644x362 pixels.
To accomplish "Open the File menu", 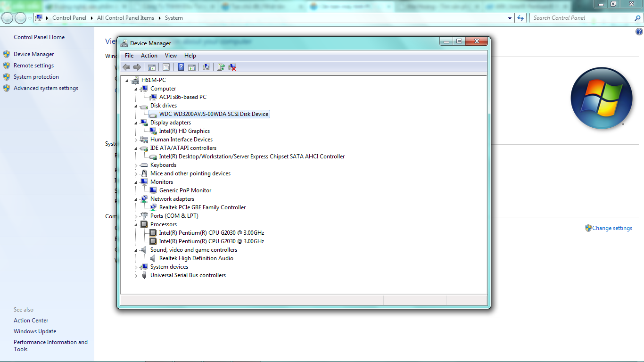I will 129,56.
